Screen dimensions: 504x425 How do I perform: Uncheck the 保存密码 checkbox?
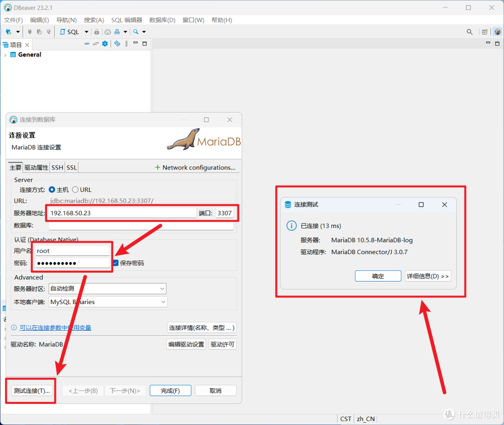pyautogui.click(x=115, y=263)
